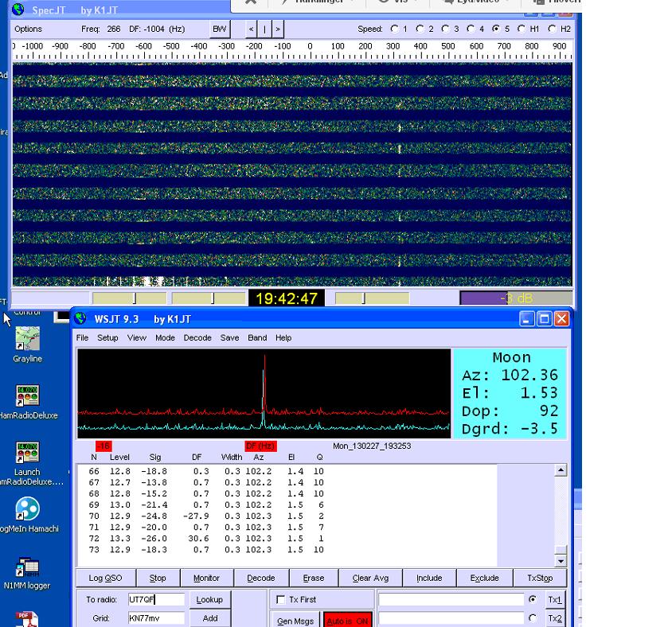Open the File menu in WSJT
This screenshot has width=672, height=627.
point(82,337)
